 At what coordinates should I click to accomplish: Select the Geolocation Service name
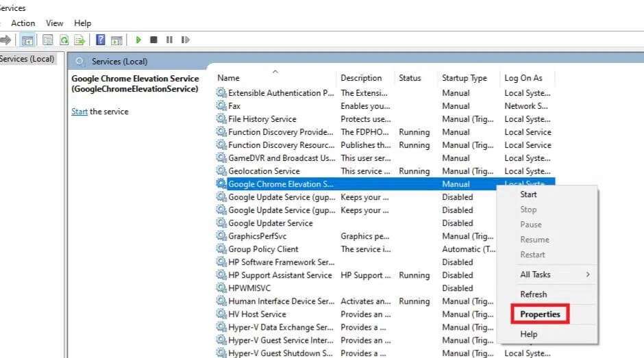[264, 171]
